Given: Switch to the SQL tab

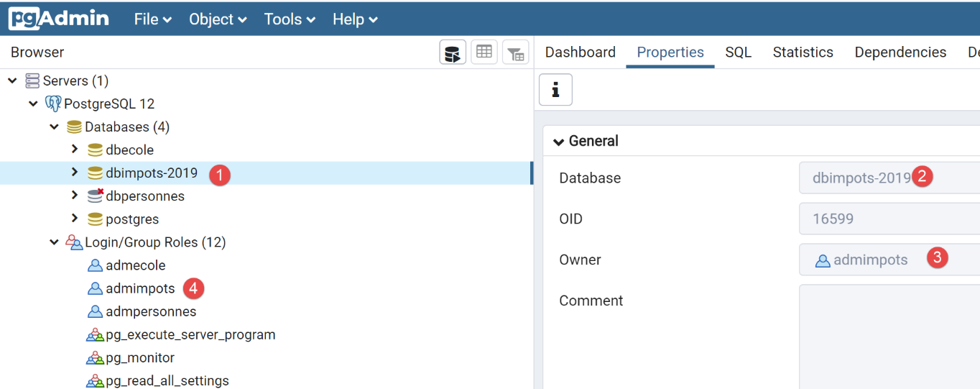Looking at the screenshot, I should coord(738,52).
